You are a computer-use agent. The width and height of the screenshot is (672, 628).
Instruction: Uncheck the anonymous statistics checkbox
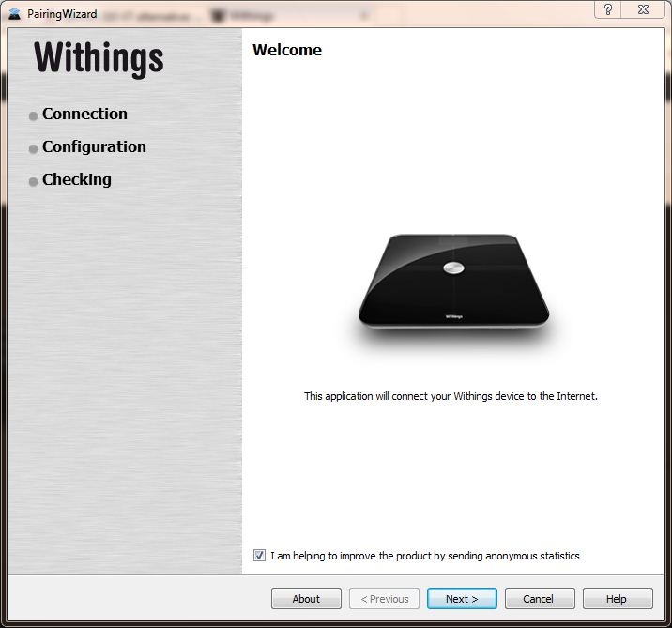259,556
